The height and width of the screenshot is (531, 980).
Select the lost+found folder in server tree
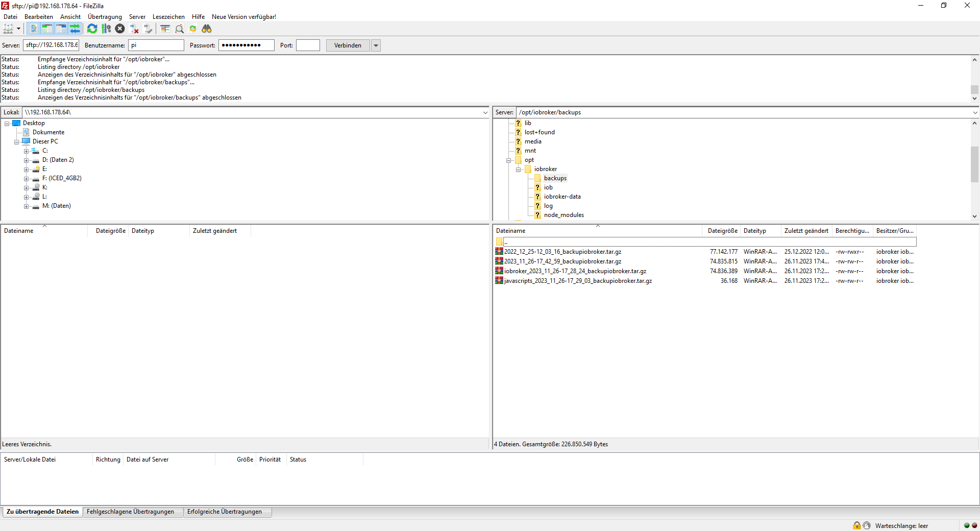[540, 132]
